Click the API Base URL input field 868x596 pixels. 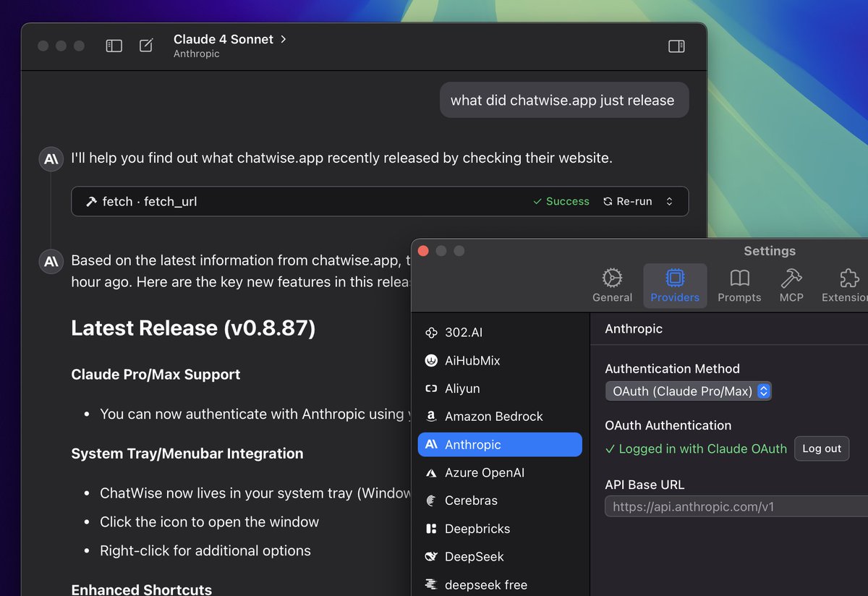[x=736, y=506]
